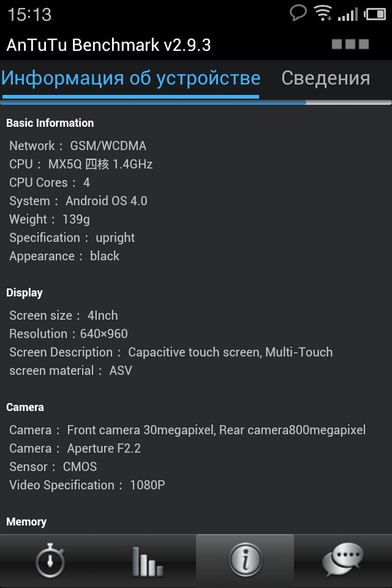The width and height of the screenshot is (392, 588).
Task: Select the Информация об устройстве tab
Action: (x=130, y=78)
